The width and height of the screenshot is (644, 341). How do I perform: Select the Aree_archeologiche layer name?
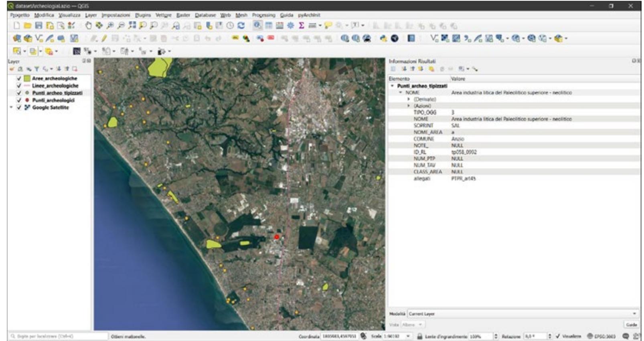pos(55,79)
